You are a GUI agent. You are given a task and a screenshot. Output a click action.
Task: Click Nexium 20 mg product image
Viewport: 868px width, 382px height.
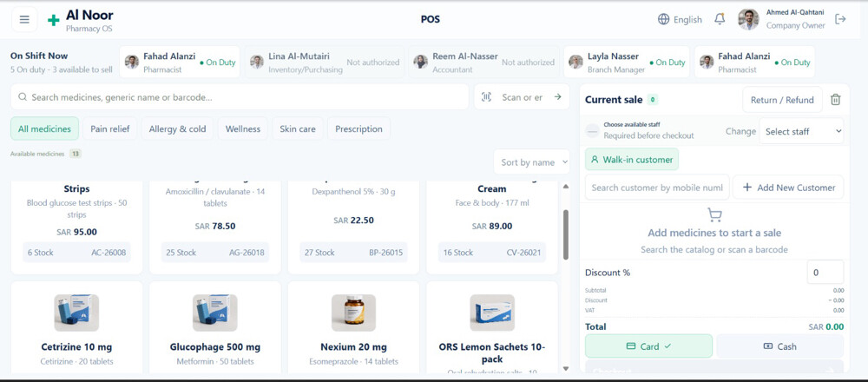click(x=353, y=313)
